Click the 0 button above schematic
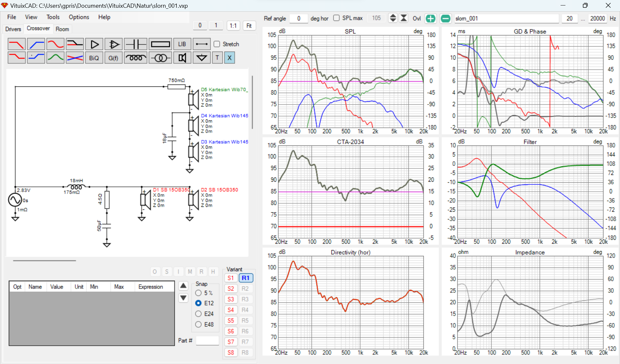The height and width of the screenshot is (364, 620). [x=200, y=25]
